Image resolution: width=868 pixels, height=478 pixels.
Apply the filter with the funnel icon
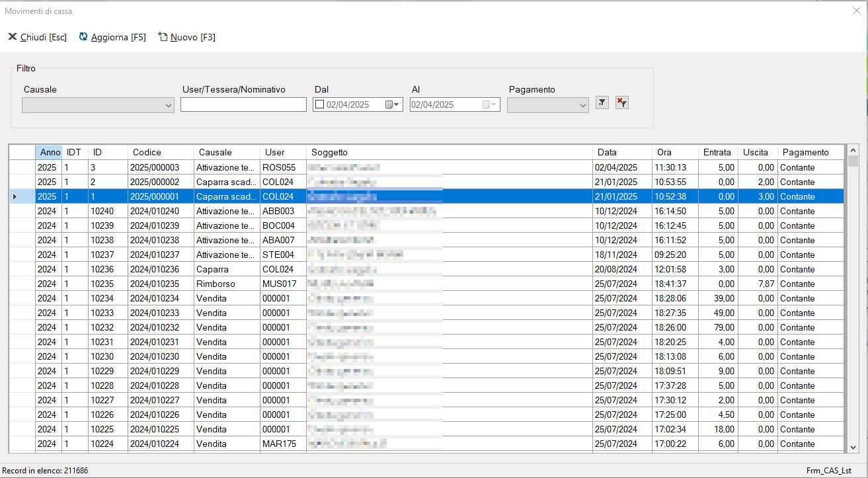pyautogui.click(x=602, y=102)
